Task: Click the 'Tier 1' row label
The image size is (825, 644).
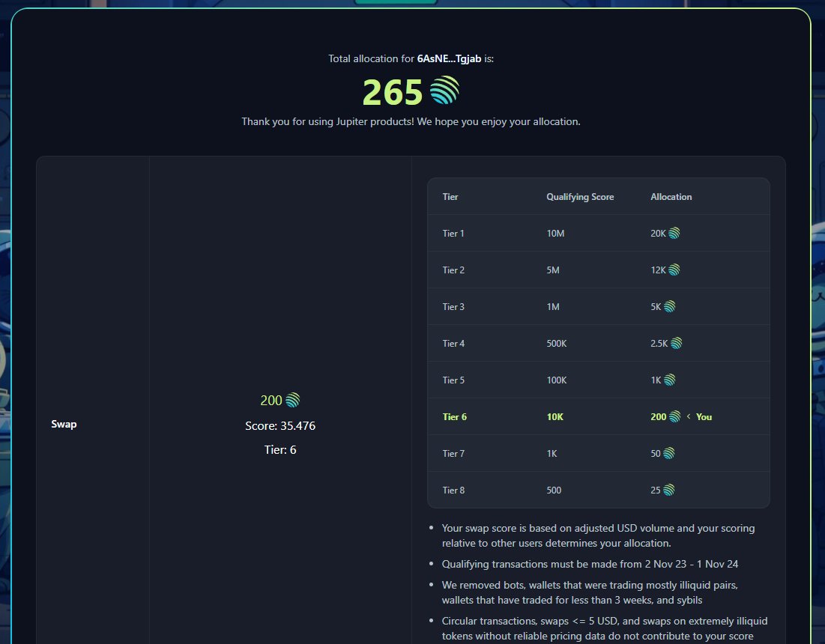Action: [x=453, y=234]
